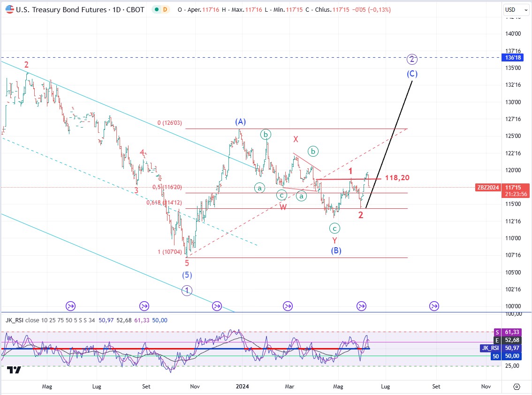532x395 pixels.
Task: Click 110'00 on the price axis
Action: coord(513,238)
